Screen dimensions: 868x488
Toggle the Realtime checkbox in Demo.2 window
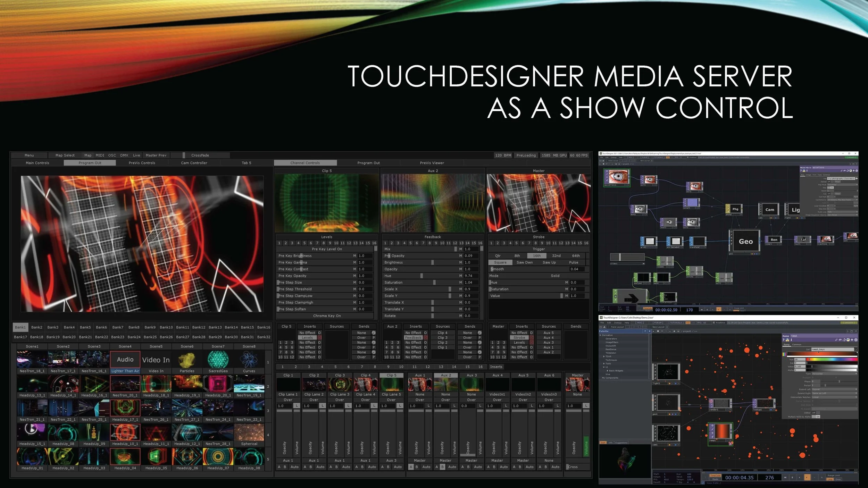[x=713, y=323]
